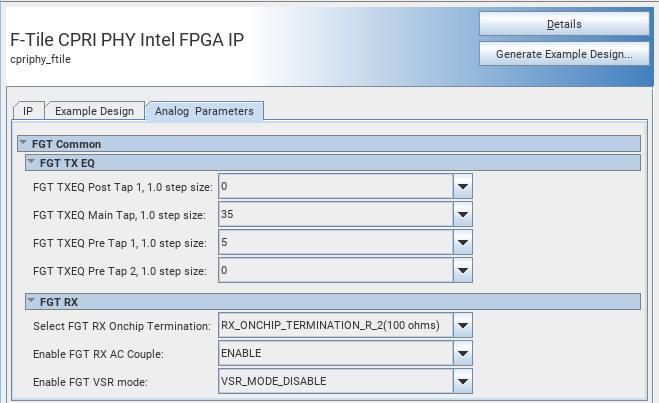Select the Analog Parameters tab

tap(204, 111)
